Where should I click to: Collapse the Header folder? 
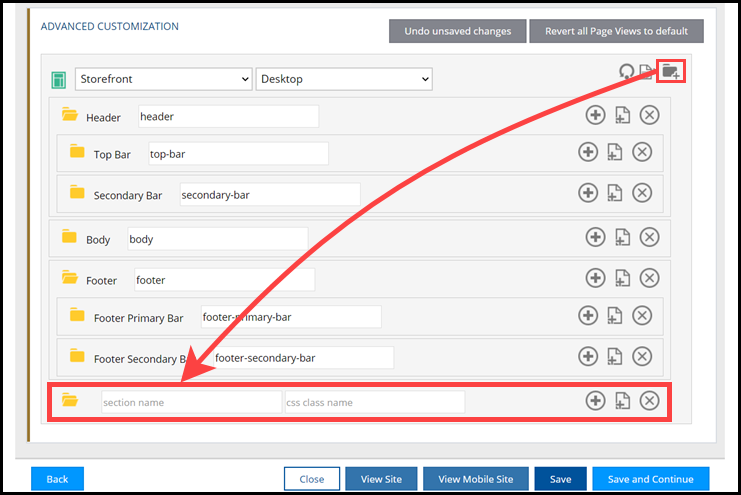[70, 115]
